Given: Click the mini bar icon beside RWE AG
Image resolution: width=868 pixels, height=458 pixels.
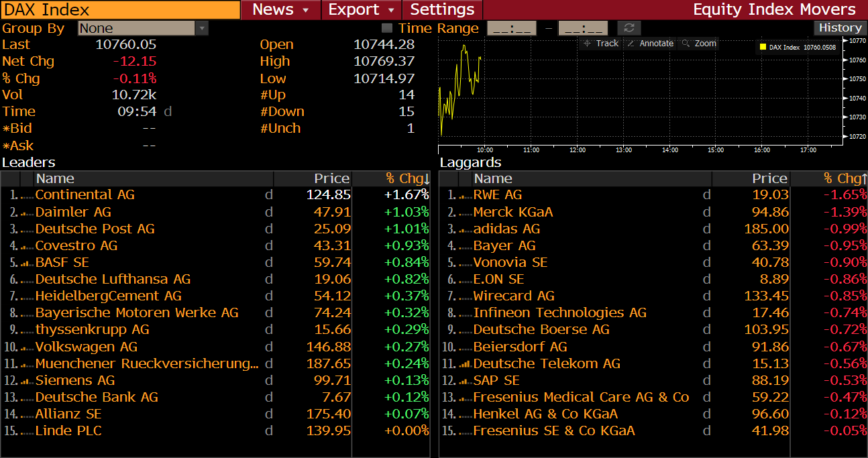Looking at the screenshot, I should (x=466, y=195).
